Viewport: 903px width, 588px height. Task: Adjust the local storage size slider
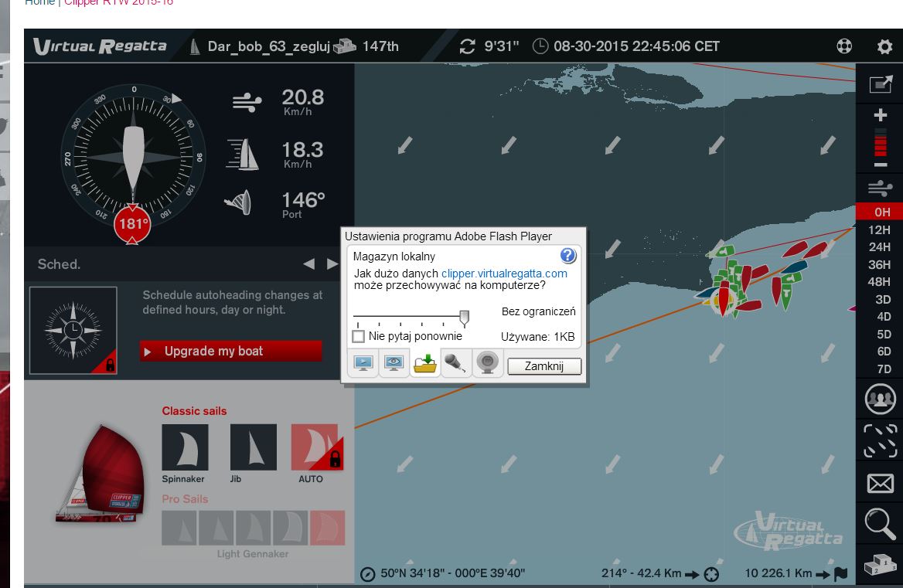point(464,317)
